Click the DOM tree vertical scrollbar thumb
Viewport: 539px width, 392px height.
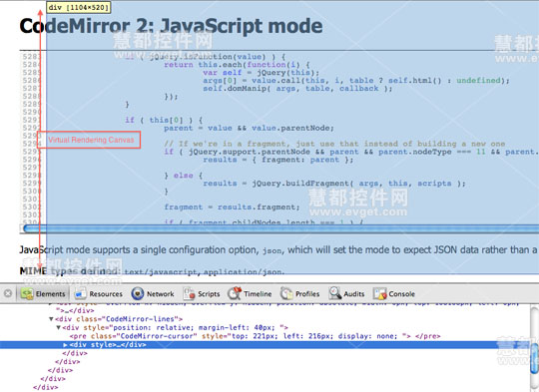(535, 357)
